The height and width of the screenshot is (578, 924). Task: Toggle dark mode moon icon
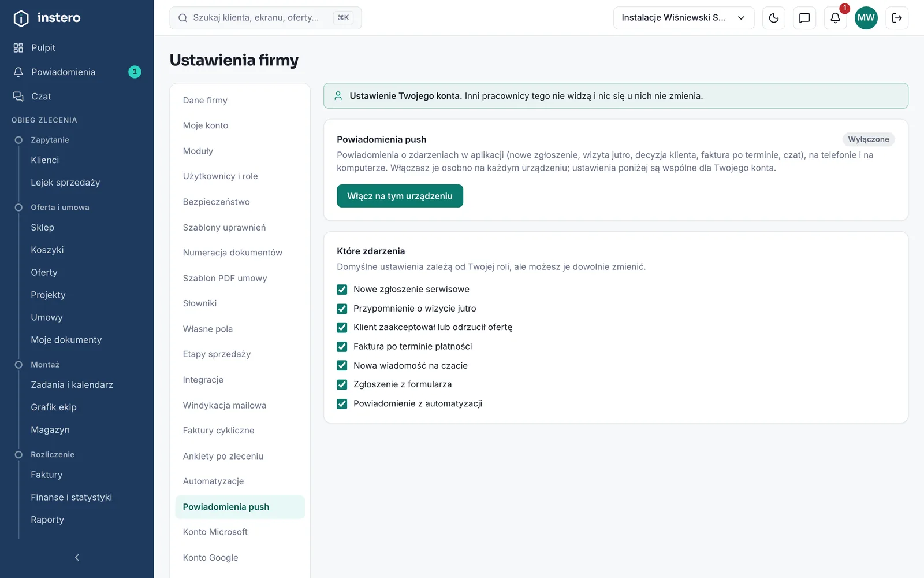click(774, 18)
